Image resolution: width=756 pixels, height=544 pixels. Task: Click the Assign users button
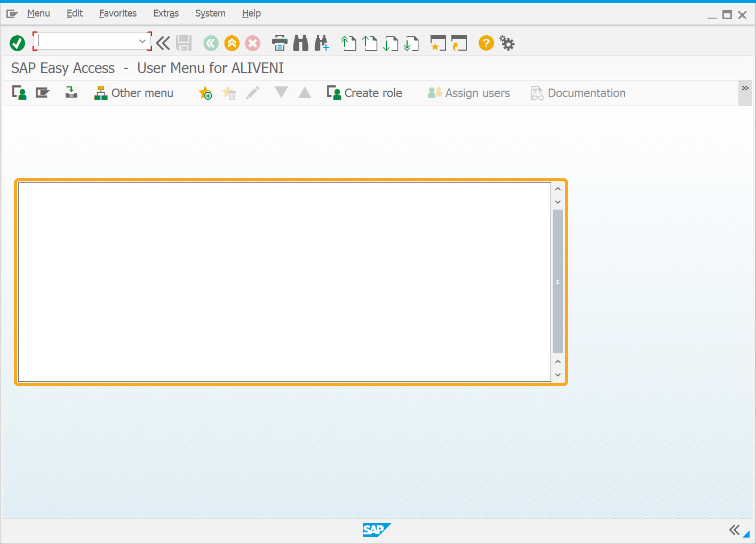(469, 93)
